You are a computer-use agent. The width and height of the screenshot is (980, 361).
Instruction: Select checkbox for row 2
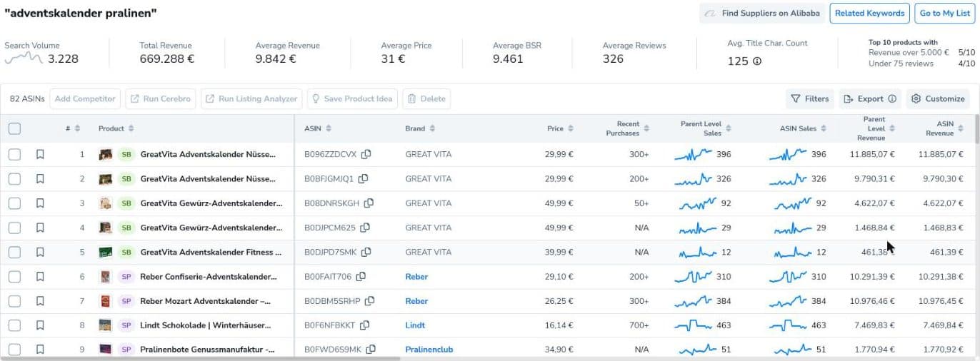coord(14,178)
